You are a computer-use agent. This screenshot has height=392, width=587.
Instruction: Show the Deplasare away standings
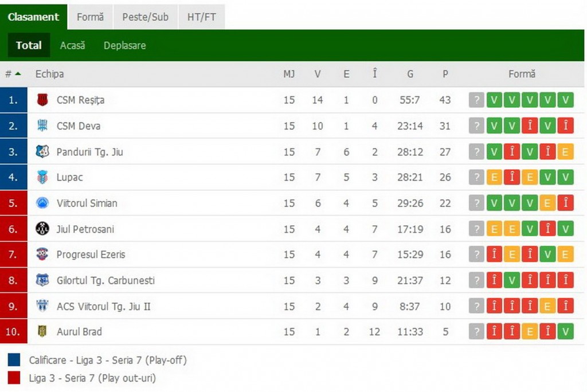(x=124, y=45)
